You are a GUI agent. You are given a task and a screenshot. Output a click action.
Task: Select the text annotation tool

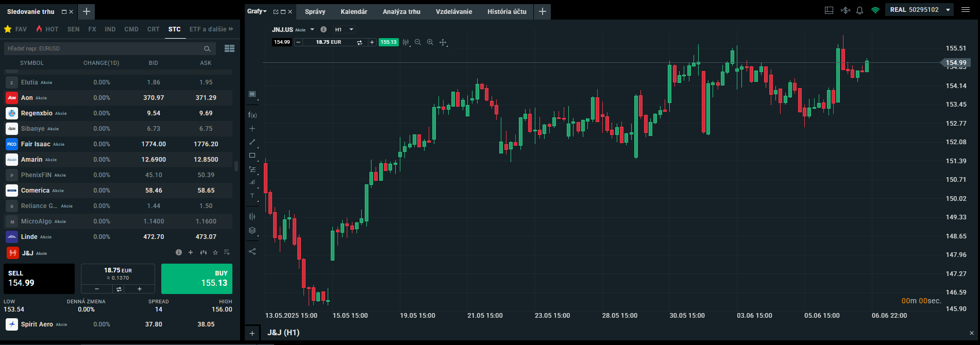[252, 196]
